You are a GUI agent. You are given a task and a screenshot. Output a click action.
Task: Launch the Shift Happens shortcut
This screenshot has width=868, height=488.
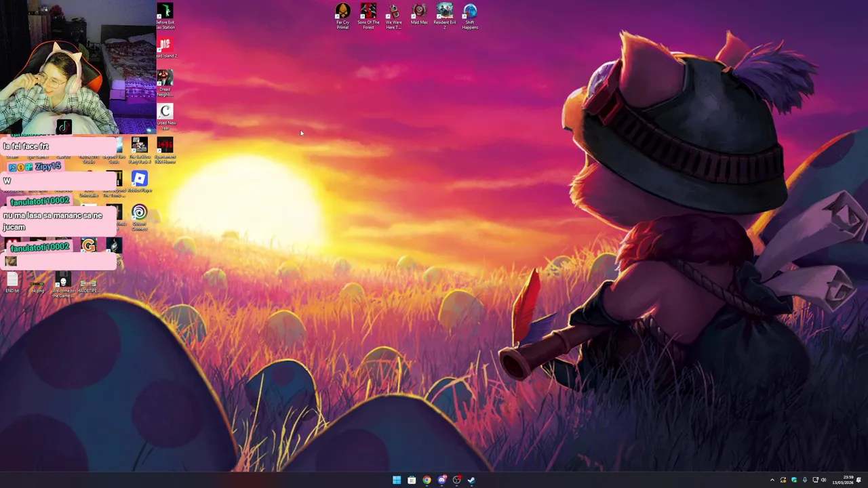click(x=470, y=16)
